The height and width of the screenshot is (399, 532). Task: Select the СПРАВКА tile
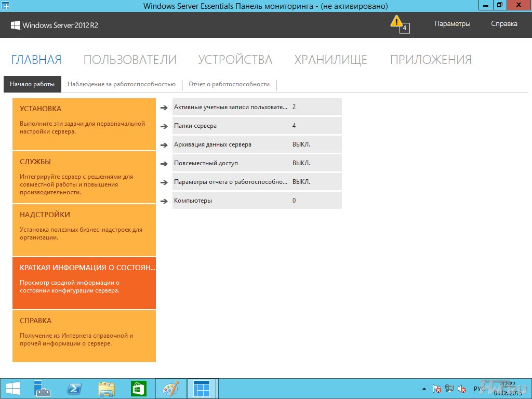[84, 336]
